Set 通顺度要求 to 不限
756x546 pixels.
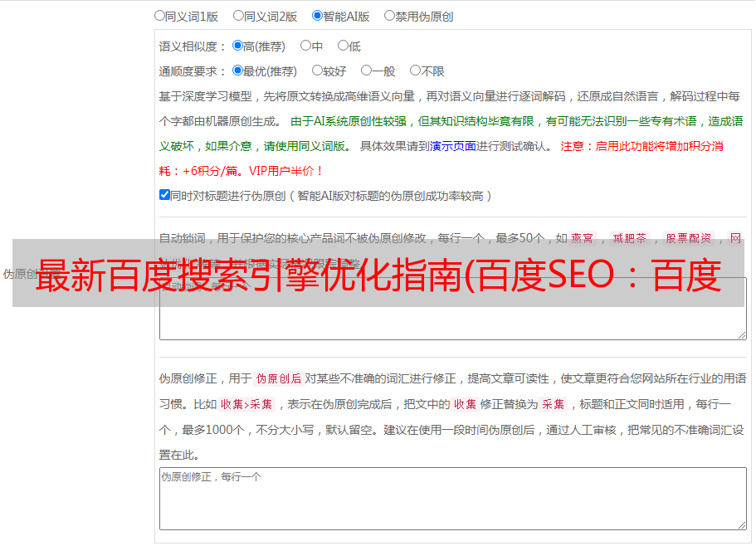click(415, 71)
